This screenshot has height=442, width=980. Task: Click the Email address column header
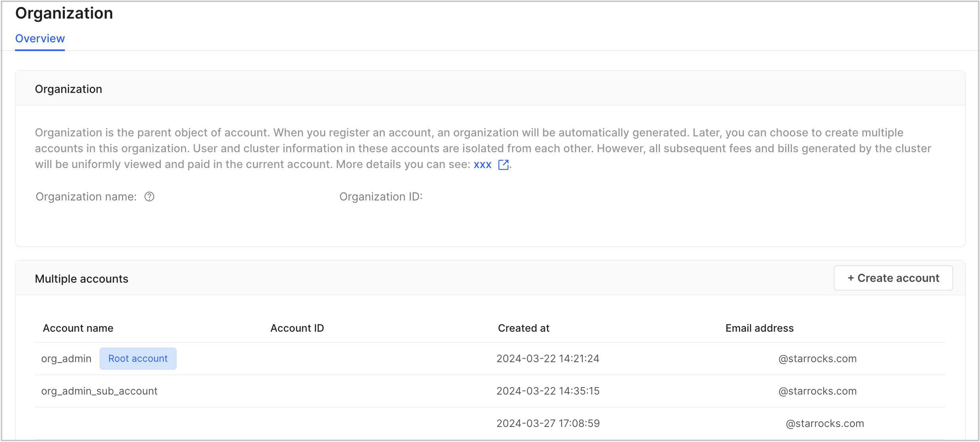pyautogui.click(x=759, y=328)
